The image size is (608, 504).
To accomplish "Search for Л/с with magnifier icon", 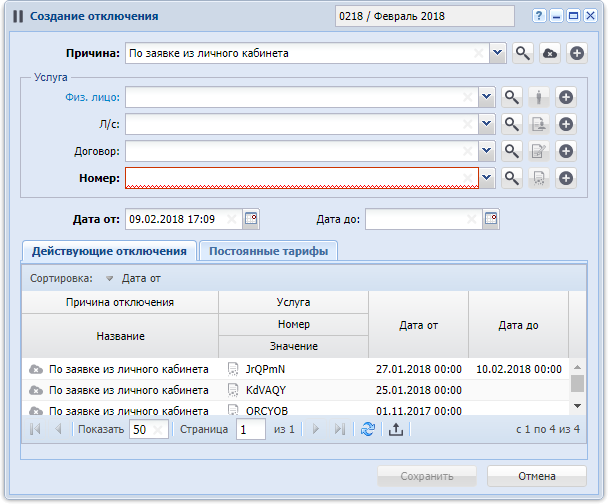I will coord(511,124).
